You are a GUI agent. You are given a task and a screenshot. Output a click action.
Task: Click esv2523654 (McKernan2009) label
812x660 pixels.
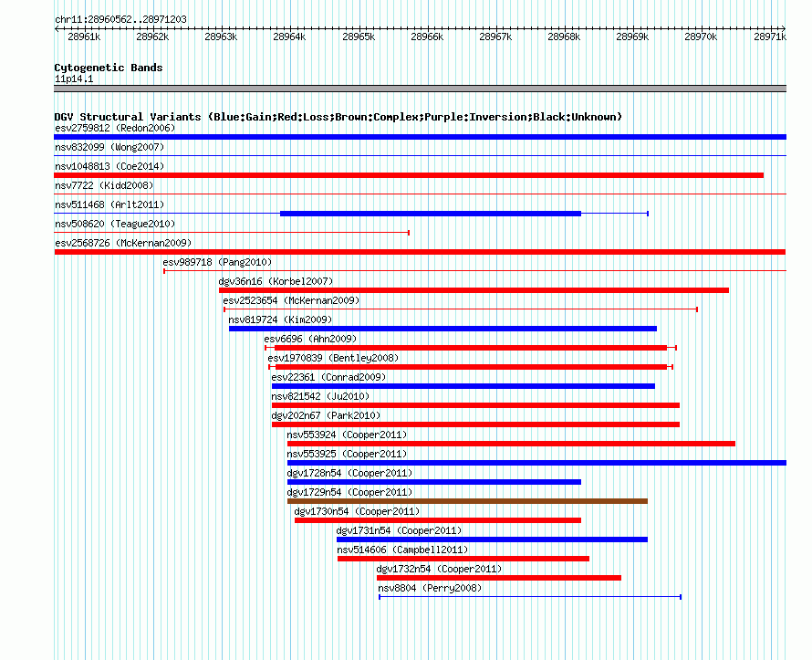point(291,300)
